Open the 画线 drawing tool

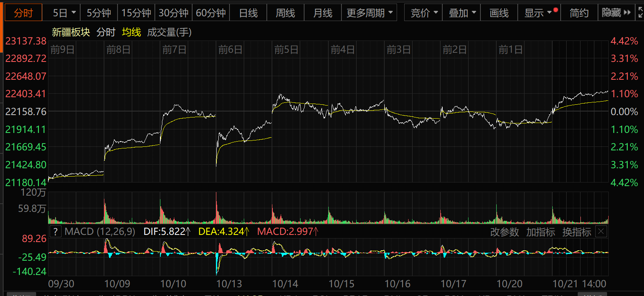[499, 13]
